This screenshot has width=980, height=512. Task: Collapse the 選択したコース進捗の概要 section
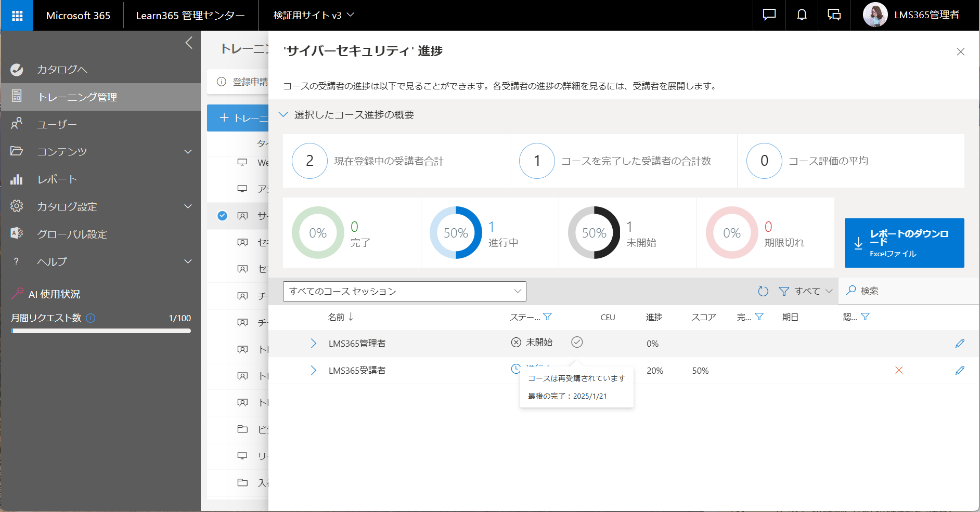pos(283,115)
